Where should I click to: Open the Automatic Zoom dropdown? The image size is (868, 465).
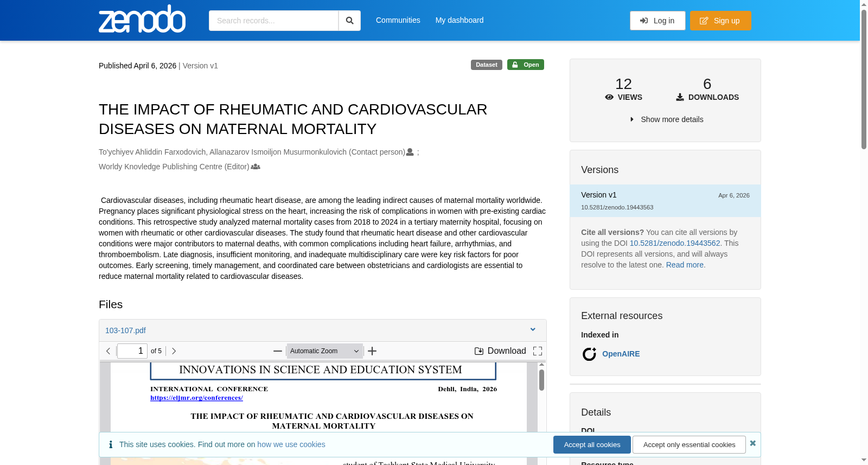point(324,351)
